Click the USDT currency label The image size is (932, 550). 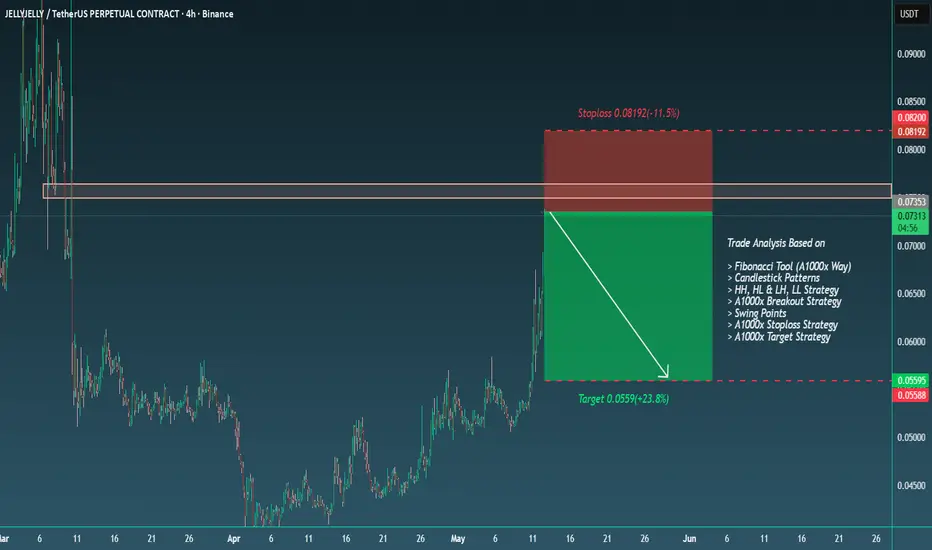[x=909, y=14]
